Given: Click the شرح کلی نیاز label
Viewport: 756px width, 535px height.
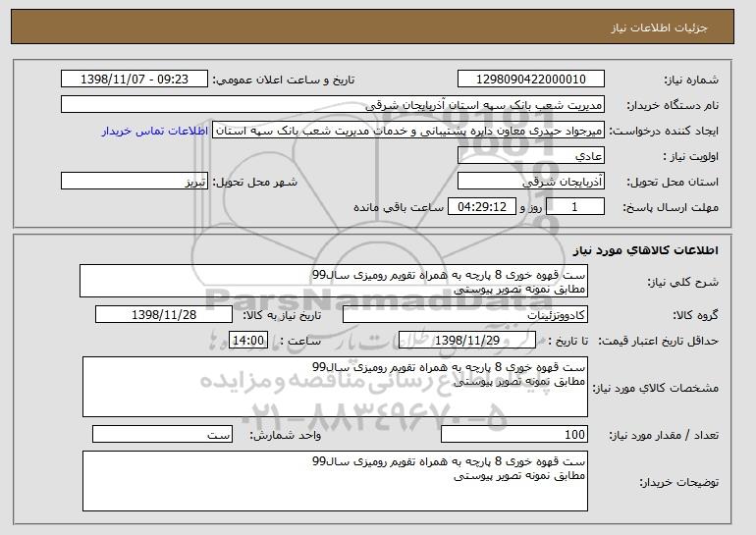Looking at the screenshot, I should [x=682, y=282].
